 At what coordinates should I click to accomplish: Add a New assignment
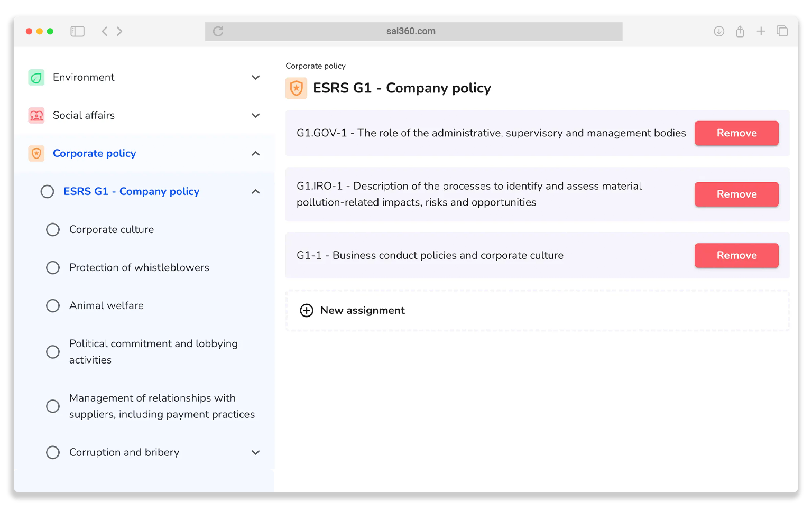(362, 311)
